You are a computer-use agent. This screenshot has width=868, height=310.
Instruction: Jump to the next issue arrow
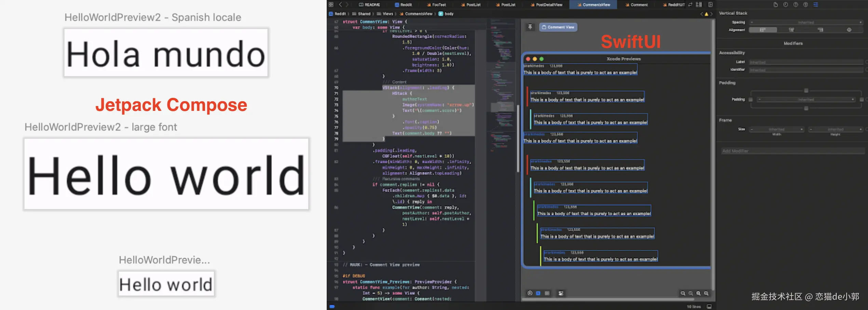tap(711, 14)
